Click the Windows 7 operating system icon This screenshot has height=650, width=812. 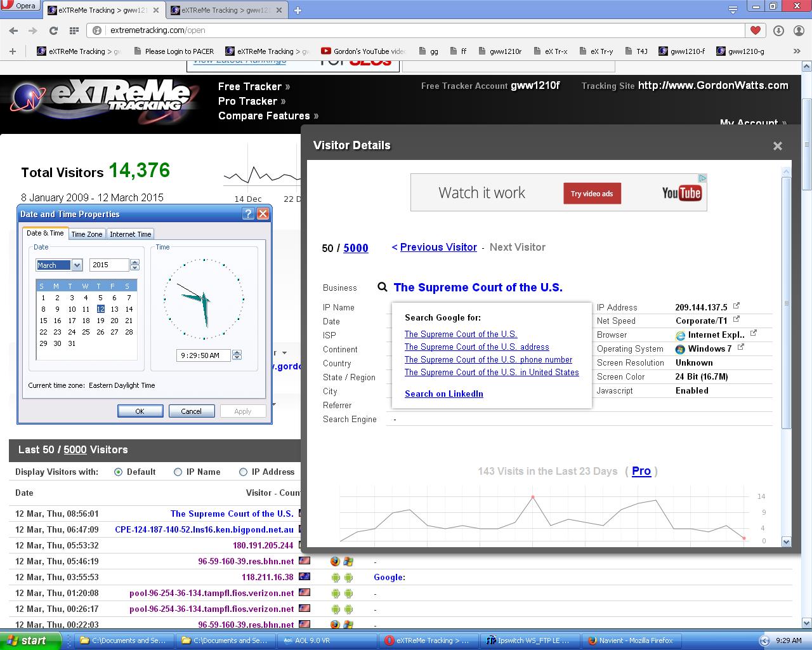pyautogui.click(x=681, y=349)
